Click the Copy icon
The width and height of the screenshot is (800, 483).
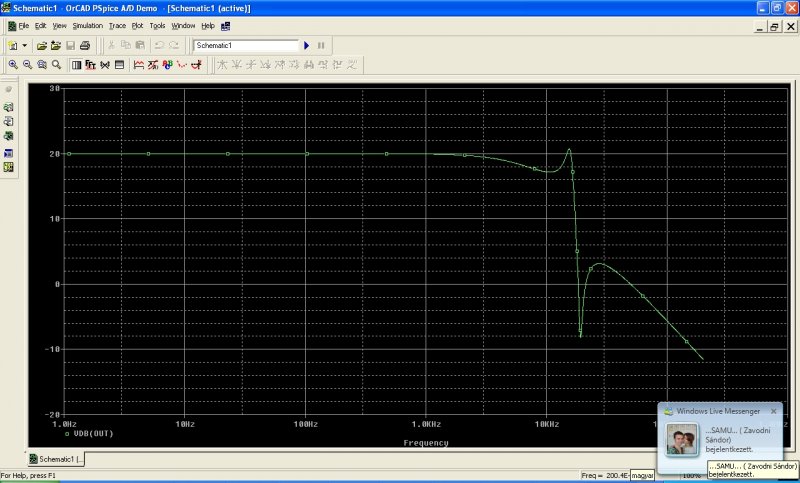[126, 45]
